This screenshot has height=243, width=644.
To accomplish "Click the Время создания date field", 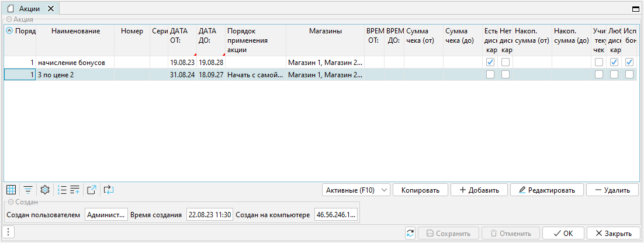I will click(x=210, y=215).
